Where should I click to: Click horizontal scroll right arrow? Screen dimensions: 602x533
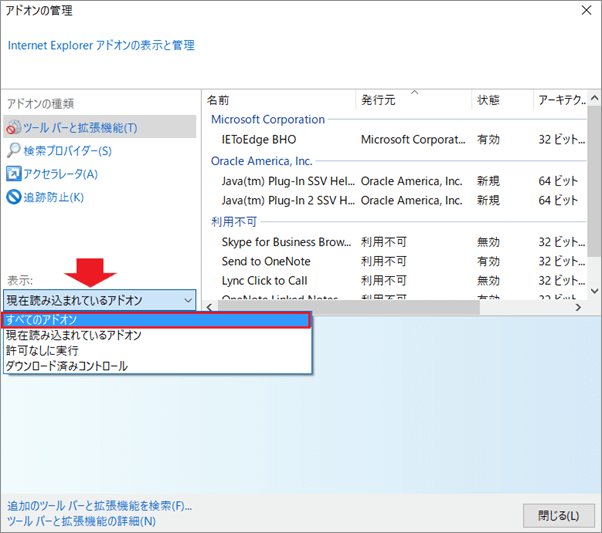coord(578,307)
